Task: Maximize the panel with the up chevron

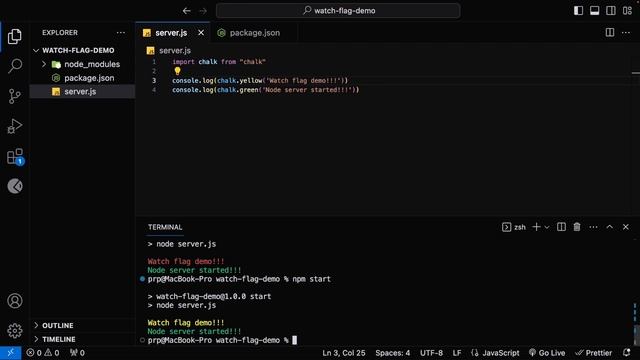Action: click(609, 227)
